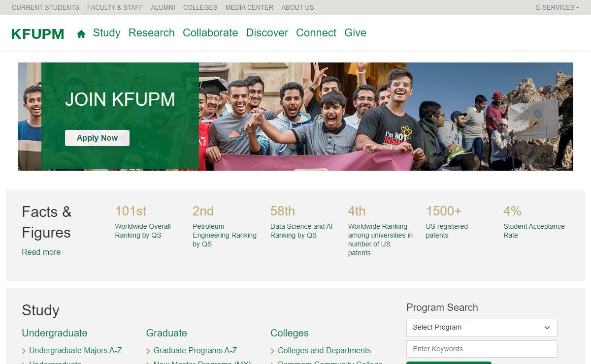
Task: Open the Research navigation menu
Action: tap(151, 33)
